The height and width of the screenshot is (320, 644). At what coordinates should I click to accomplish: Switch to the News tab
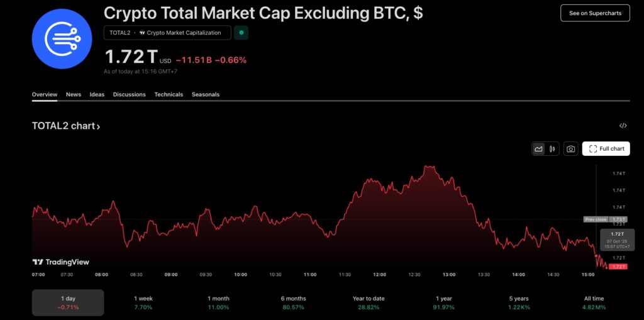[x=74, y=94]
